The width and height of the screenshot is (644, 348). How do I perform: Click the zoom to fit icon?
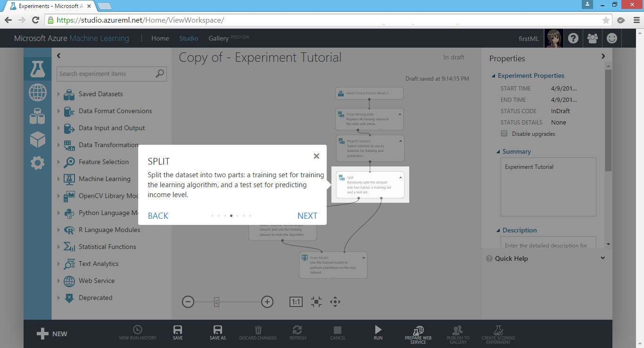[316, 302]
